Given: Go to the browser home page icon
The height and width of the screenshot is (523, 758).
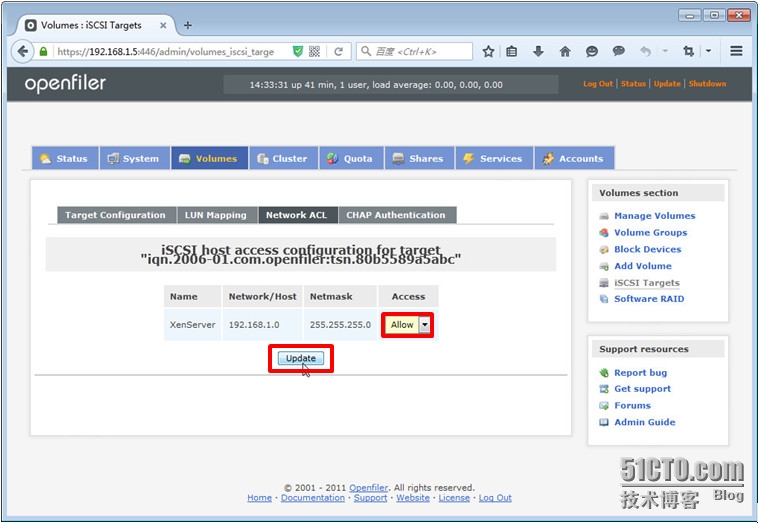Looking at the screenshot, I should 565,51.
